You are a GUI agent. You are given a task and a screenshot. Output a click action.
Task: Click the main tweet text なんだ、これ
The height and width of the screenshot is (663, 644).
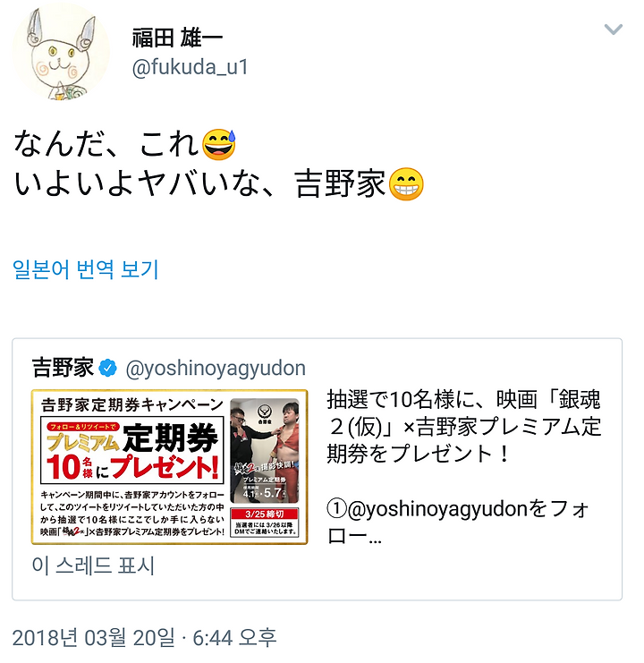(x=107, y=145)
